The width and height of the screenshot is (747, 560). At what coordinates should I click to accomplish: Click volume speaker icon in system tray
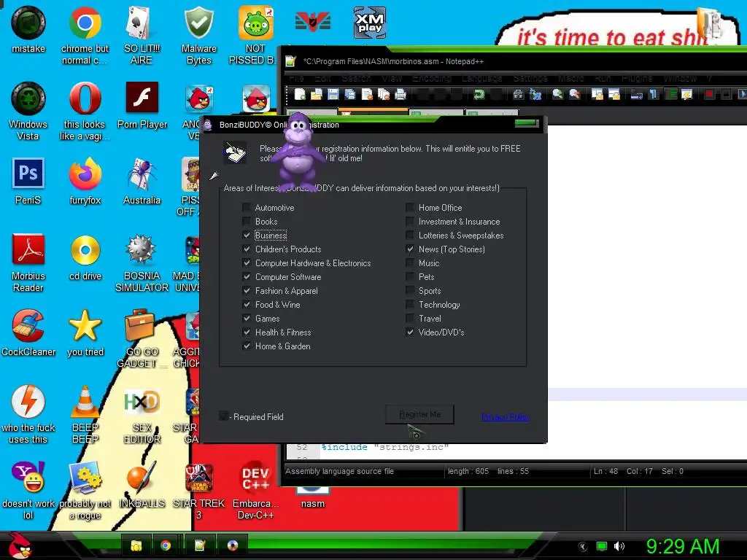619,547
